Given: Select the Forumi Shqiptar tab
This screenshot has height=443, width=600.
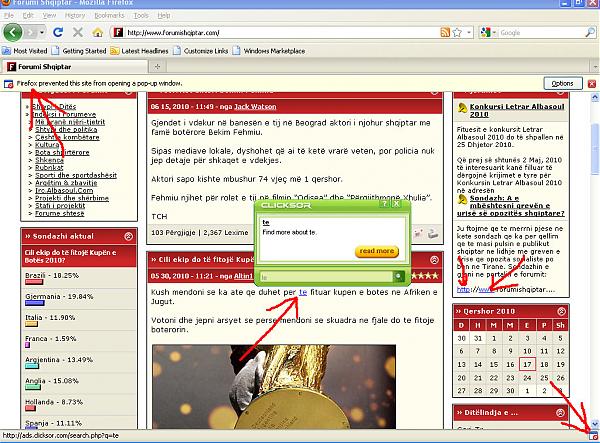Looking at the screenshot, I should tap(75, 67).
